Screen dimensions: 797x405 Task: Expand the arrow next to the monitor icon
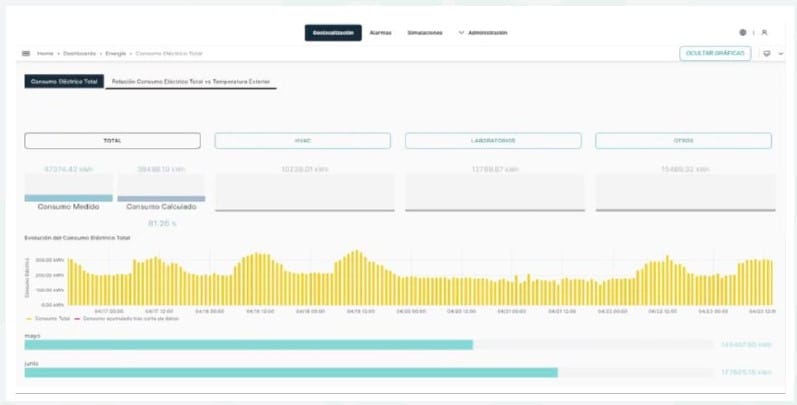[779, 53]
